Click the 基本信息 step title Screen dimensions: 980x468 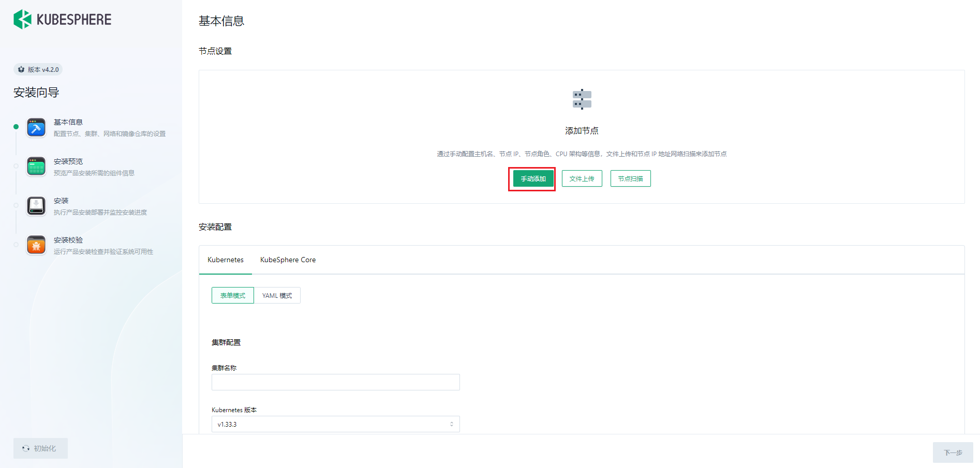(68, 122)
